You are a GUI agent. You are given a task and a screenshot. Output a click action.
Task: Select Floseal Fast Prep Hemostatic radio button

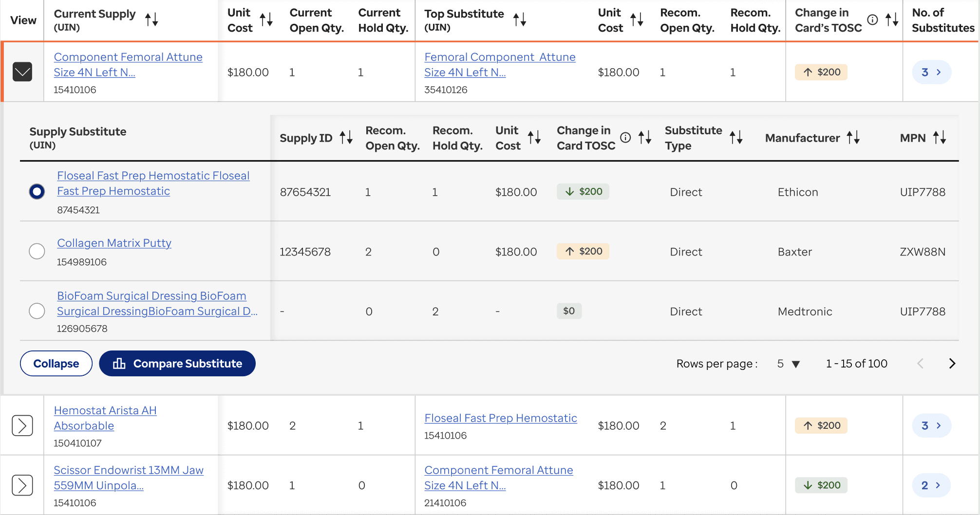pos(37,192)
